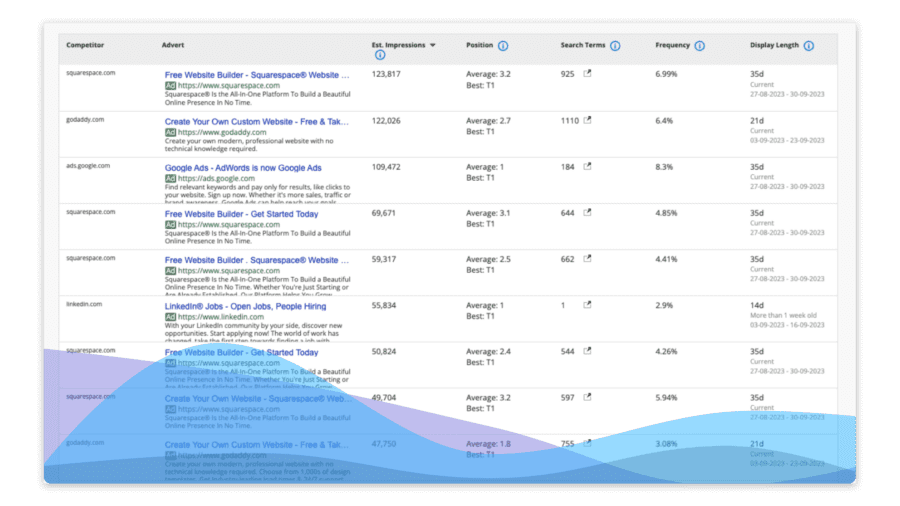The width and height of the screenshot is (900, 506).
Task: Click Est. Impressions column header
Action: tap(398, 45)
